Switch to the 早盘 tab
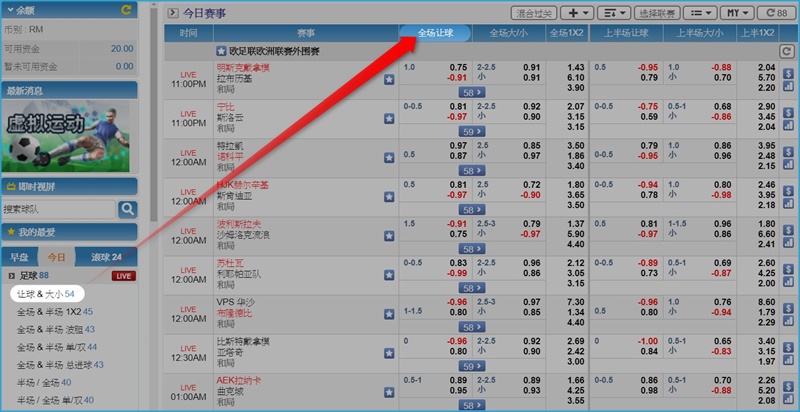Image resolution: width=800 pixels, height=412 pixels. [x=19, y=257]
